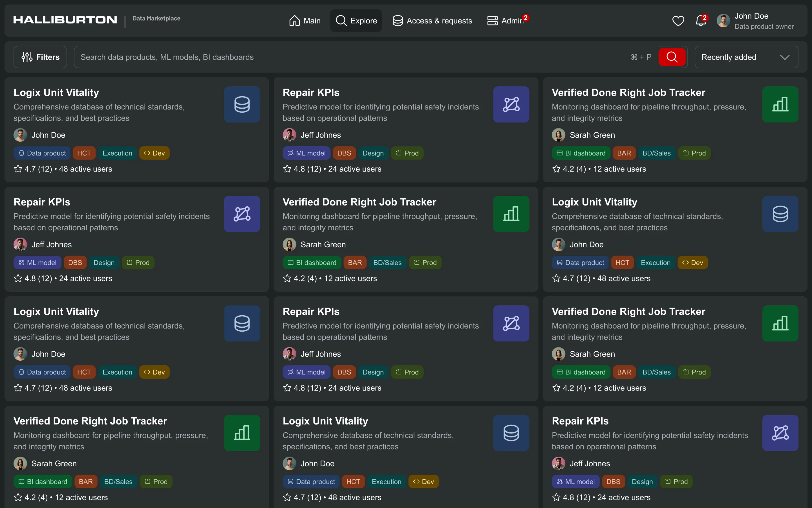The height and width of the screenshot is (508, 812).
Task: Click the star rating icon on first Logix Unit Vitality card
Action: click(18, 169)
